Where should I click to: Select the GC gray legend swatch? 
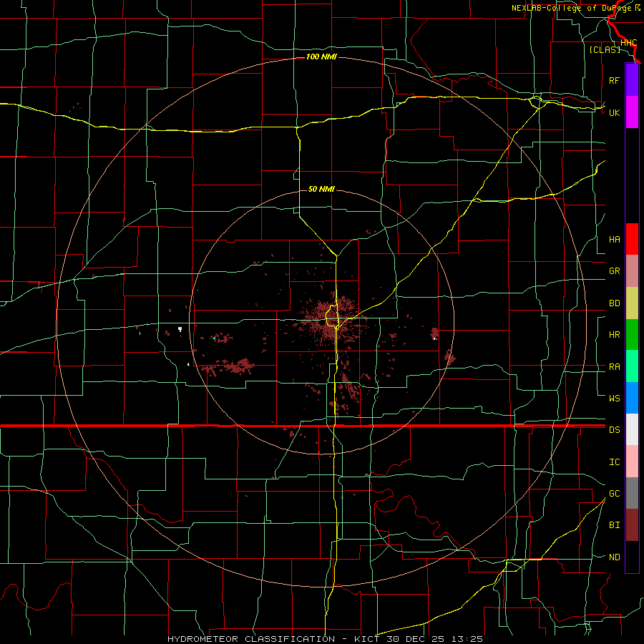[632, 493]
